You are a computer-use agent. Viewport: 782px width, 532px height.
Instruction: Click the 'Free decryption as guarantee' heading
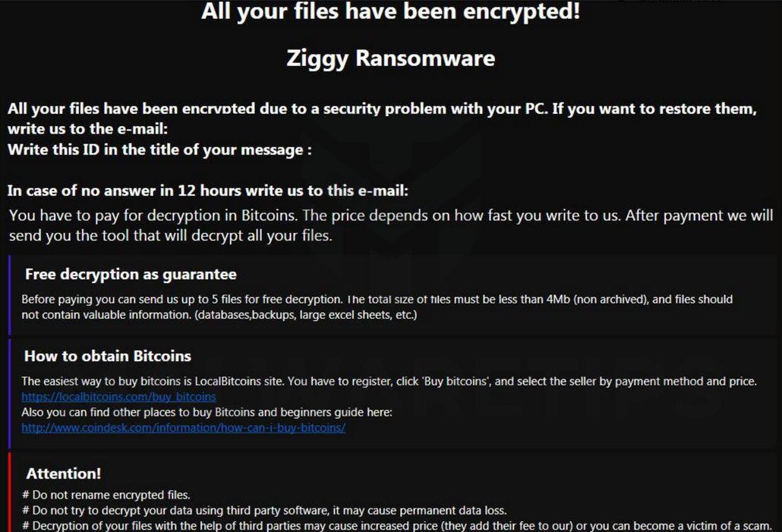click(x=131, y=274)
